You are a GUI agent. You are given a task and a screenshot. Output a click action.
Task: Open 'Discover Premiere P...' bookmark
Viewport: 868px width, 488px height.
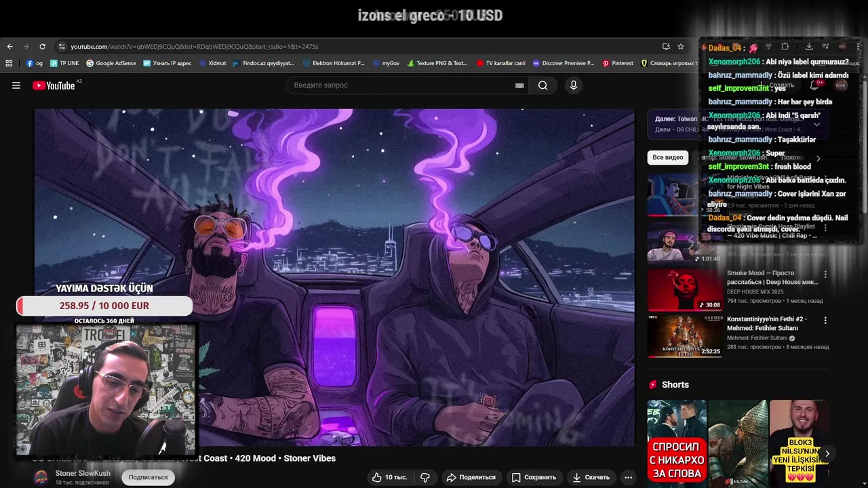(563, 63)
